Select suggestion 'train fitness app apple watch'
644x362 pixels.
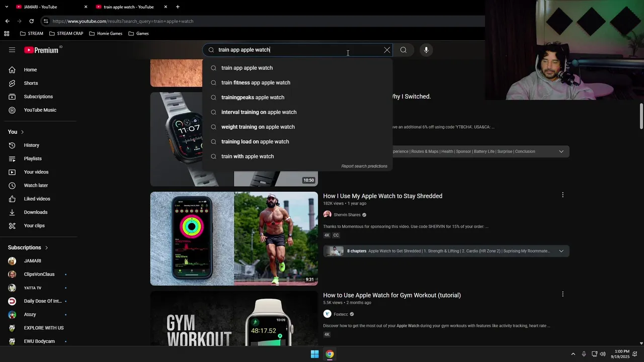coord(297,82)
